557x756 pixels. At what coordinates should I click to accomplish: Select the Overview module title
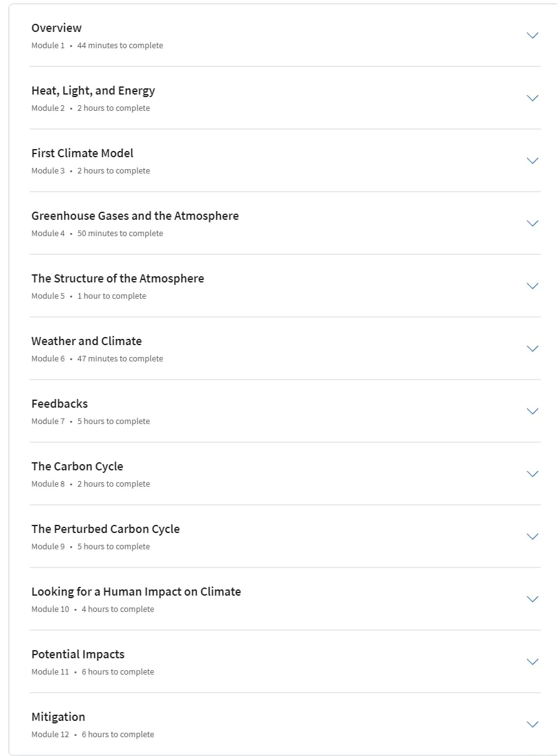pyautogui.click(x=56, y=28)
